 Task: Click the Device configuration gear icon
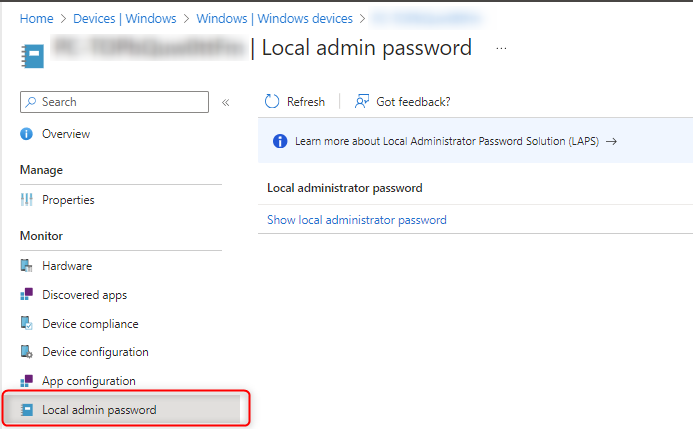(x=27, y=352)
